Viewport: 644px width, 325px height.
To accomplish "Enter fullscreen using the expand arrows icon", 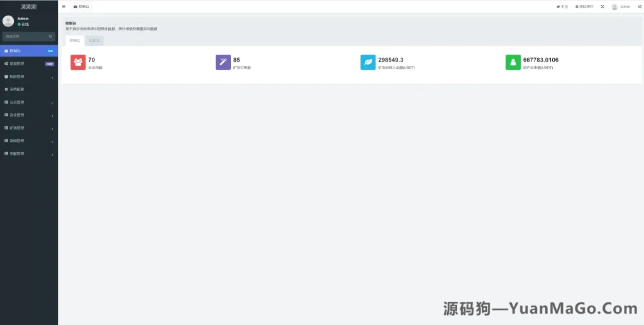I will (602, 6).
